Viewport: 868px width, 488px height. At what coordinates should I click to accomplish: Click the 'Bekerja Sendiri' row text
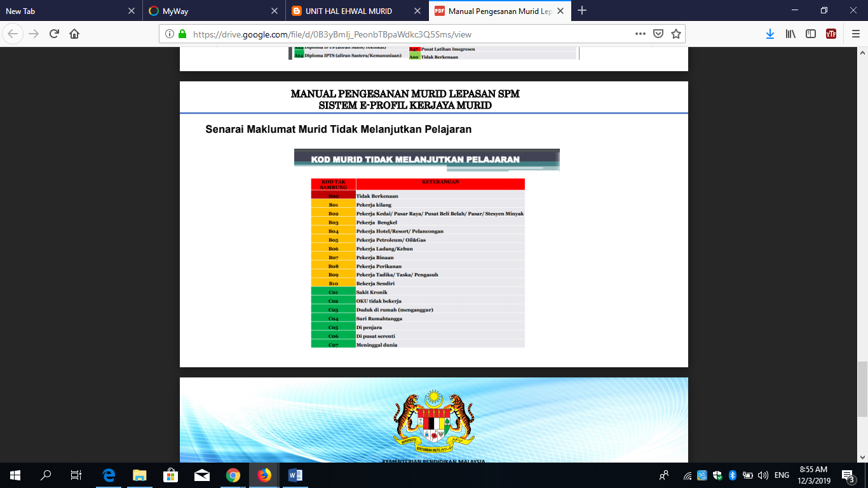click(376, 283)
